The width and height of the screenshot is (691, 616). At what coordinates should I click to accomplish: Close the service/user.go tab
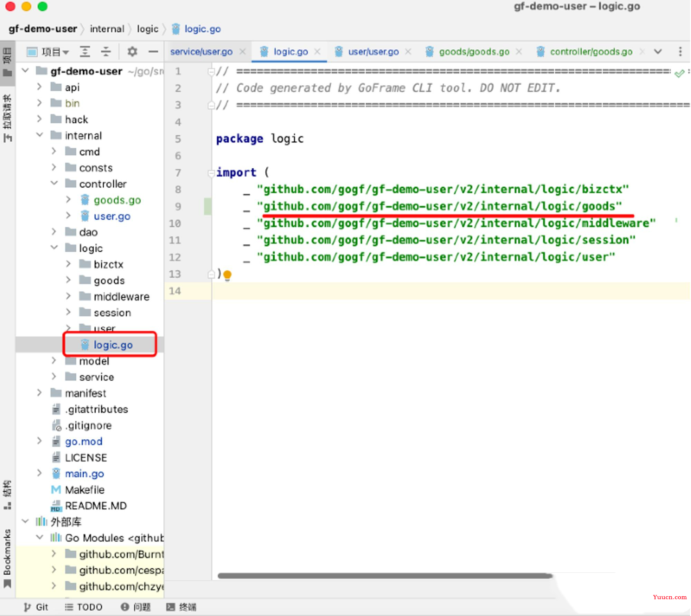(x=243, y=52)
